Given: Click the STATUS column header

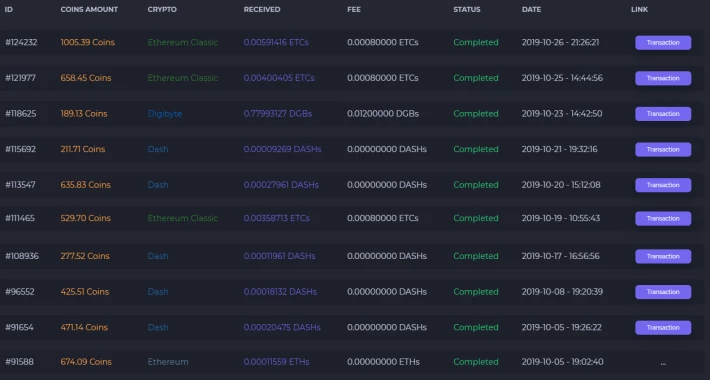Looking at the screenshot, I should point(467,10).
